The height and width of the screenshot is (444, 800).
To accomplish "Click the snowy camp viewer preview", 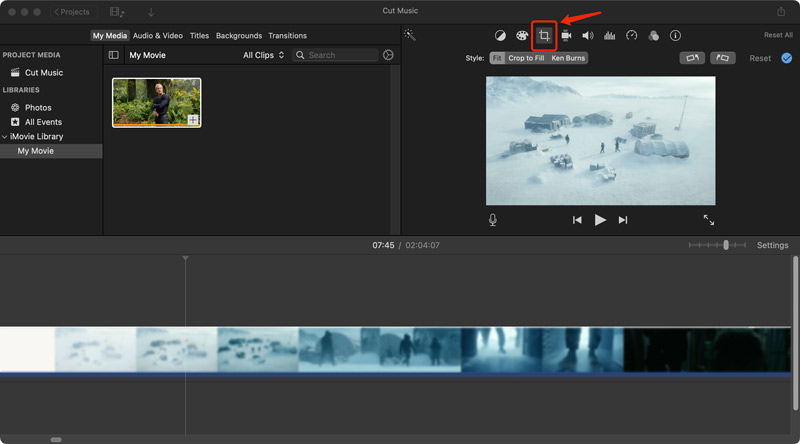I will click(x=601, y=141).
